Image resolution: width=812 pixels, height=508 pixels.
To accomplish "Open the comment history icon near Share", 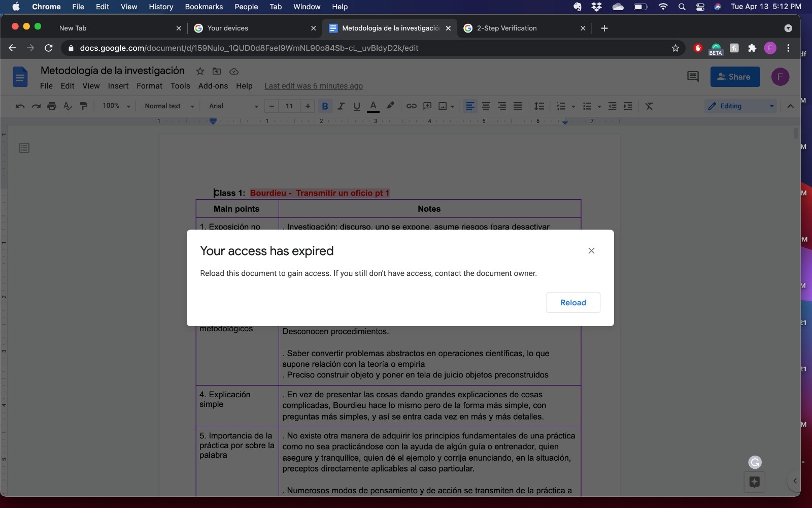I will 693,77.
